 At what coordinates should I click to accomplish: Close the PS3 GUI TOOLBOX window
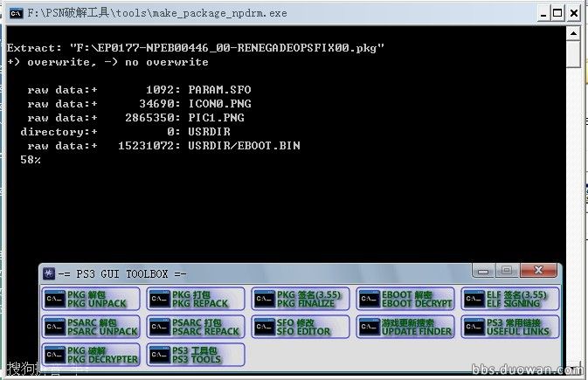(x=537, y=270)
